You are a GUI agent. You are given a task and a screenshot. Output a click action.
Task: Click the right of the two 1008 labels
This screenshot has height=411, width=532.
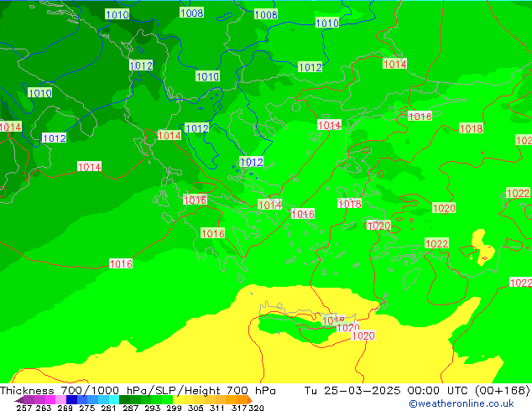point(266,14)
